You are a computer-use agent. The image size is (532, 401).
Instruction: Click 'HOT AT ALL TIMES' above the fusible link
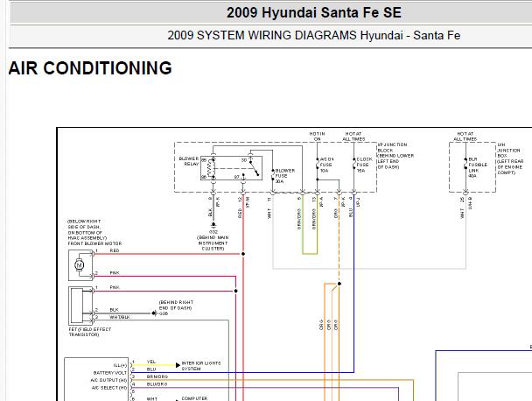(465, 137)
